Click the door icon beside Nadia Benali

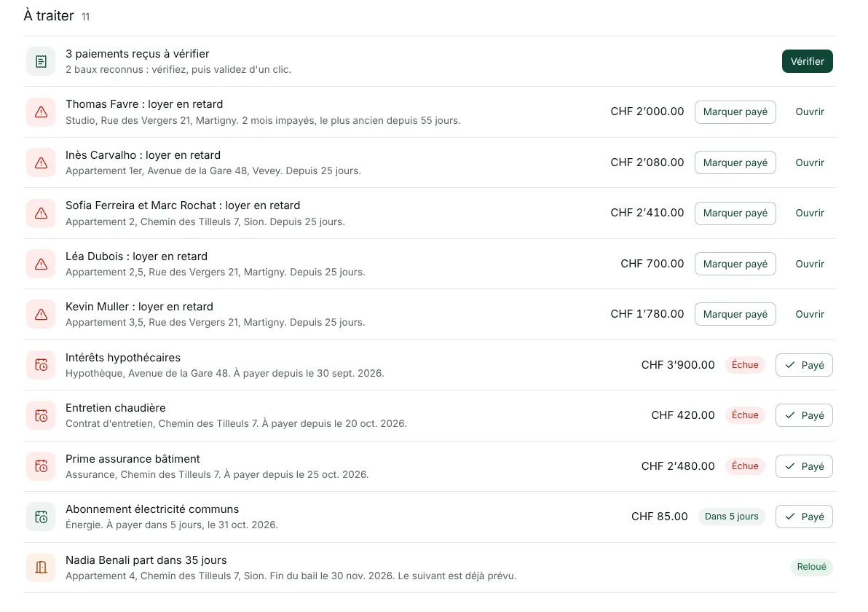[x=41, y=568]
